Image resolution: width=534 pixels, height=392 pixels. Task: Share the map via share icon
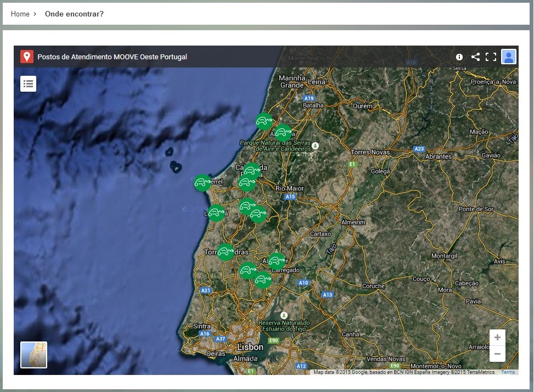475,57
